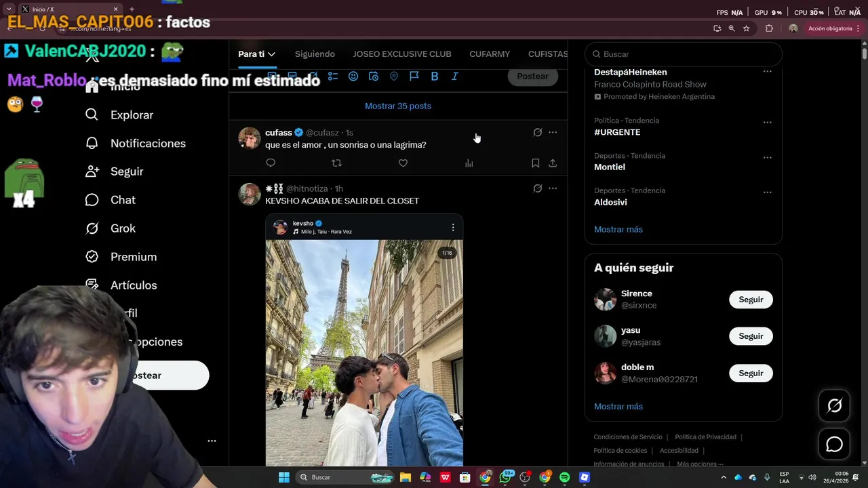Open Chat in the sidebar

click(x=111, y=200)
